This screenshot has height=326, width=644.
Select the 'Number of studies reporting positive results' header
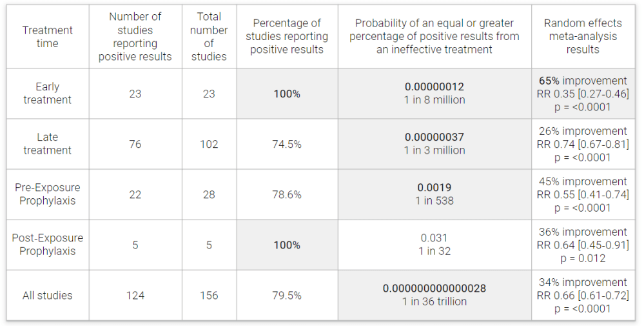coord(135,37)
